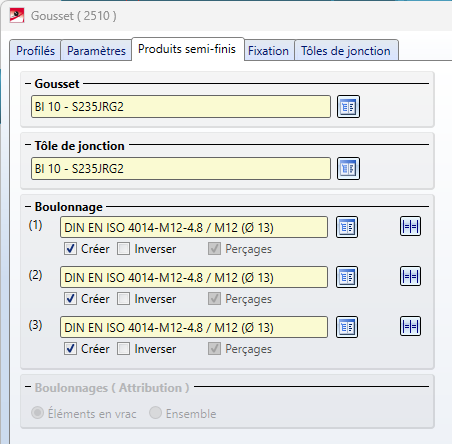Open catalogue icon beside Tôle de jonction field
Screen dimensions: 452x444
tap(348, 169)
